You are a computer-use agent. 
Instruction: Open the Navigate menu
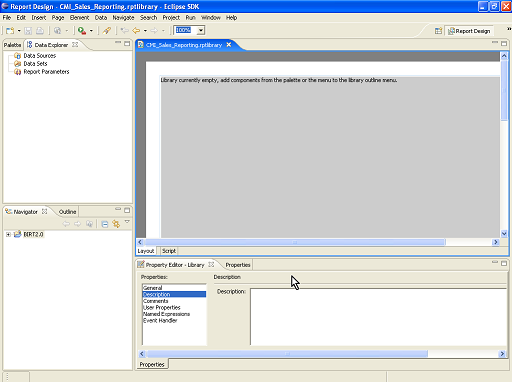(x=123, y=18)
